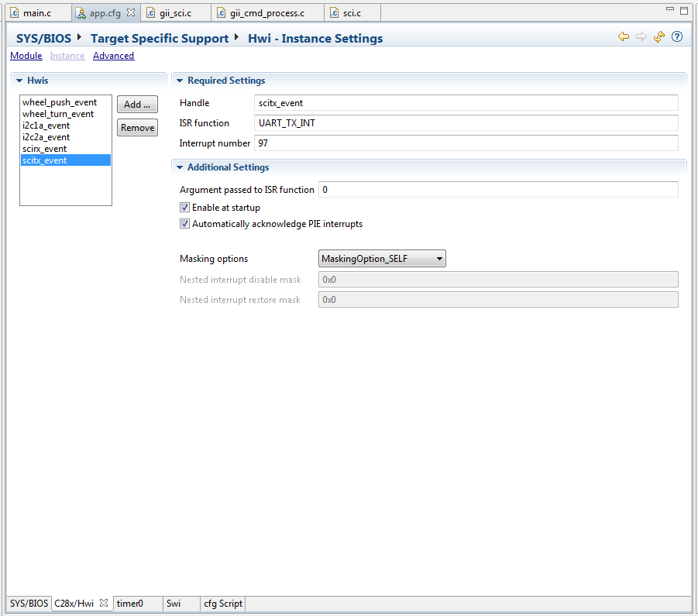Open the Advanced view link
The image size is (698, 616).
[x=113, y=55]
